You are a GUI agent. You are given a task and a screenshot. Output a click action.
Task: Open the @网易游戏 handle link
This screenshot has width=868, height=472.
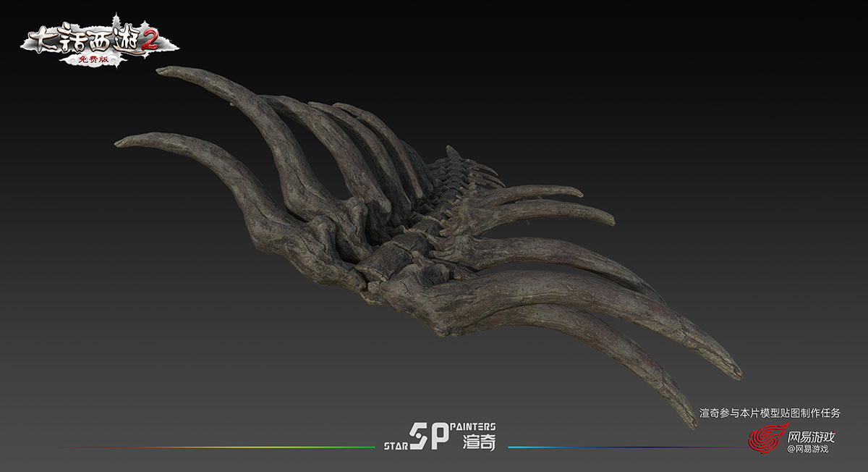click(807, 450)
